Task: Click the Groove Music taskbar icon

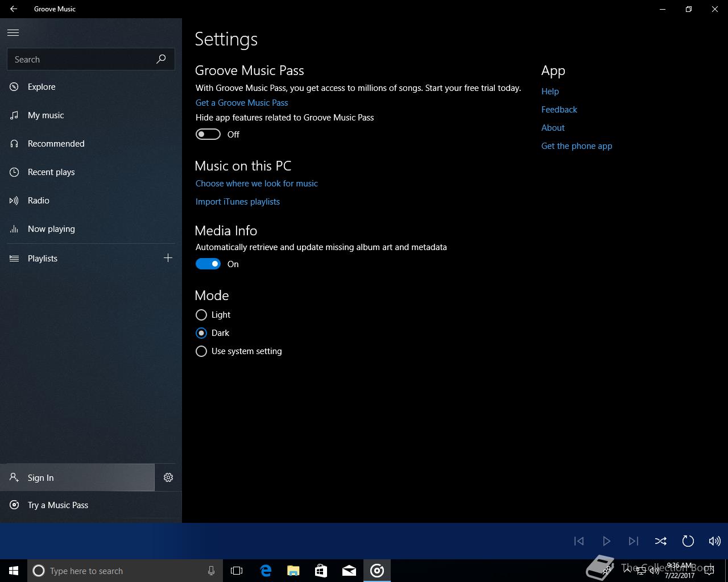Action: click(x=377, y=571)
